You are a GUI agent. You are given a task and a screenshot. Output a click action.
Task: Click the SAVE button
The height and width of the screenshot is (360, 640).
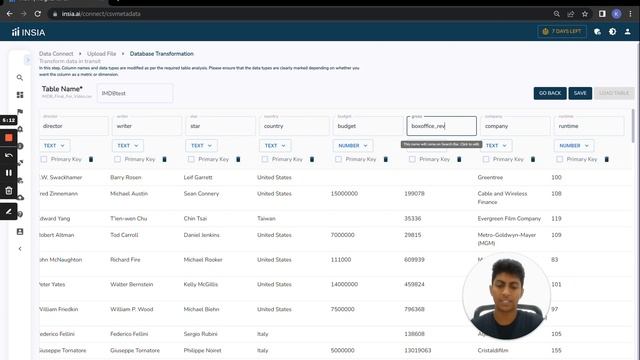coord(580,93)
